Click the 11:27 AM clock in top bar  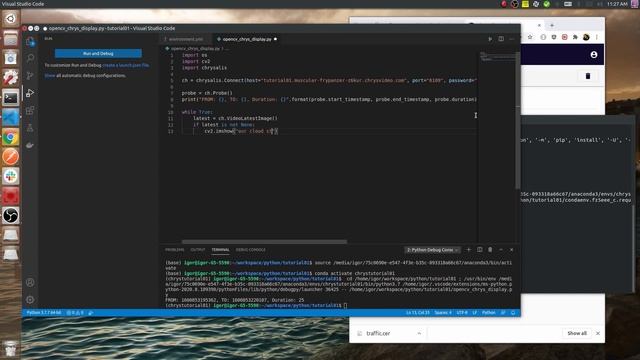coord(617,4)
